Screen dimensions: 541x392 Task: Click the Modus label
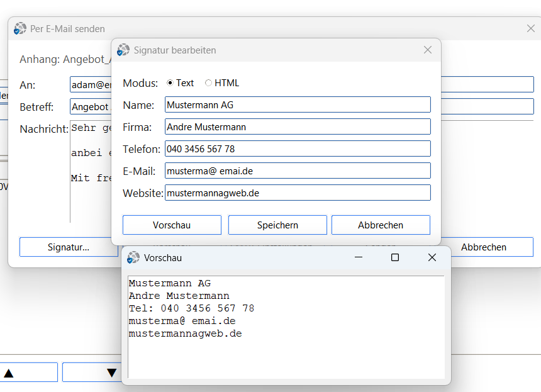tap(140, 83)
